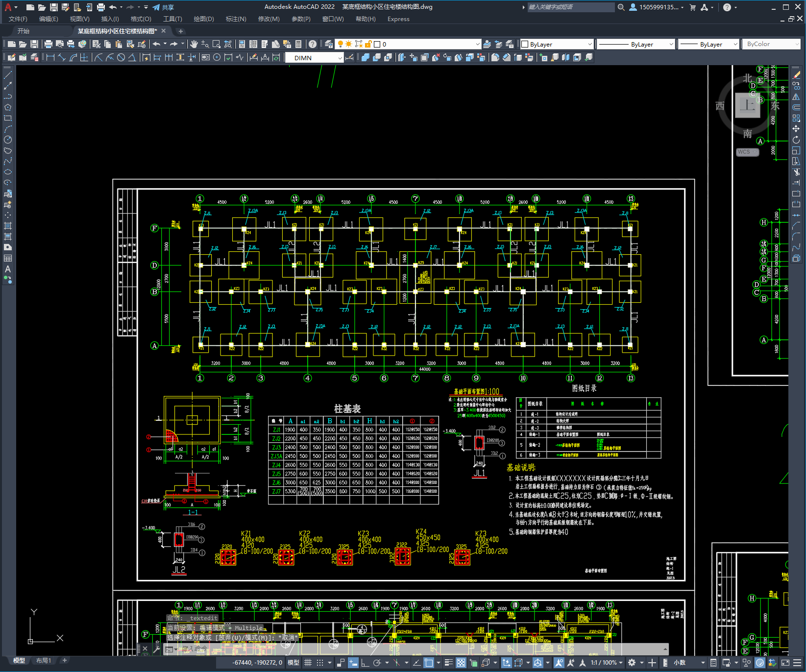Add a new layout with plus button

pyautogui.click(x=64, y=661)
